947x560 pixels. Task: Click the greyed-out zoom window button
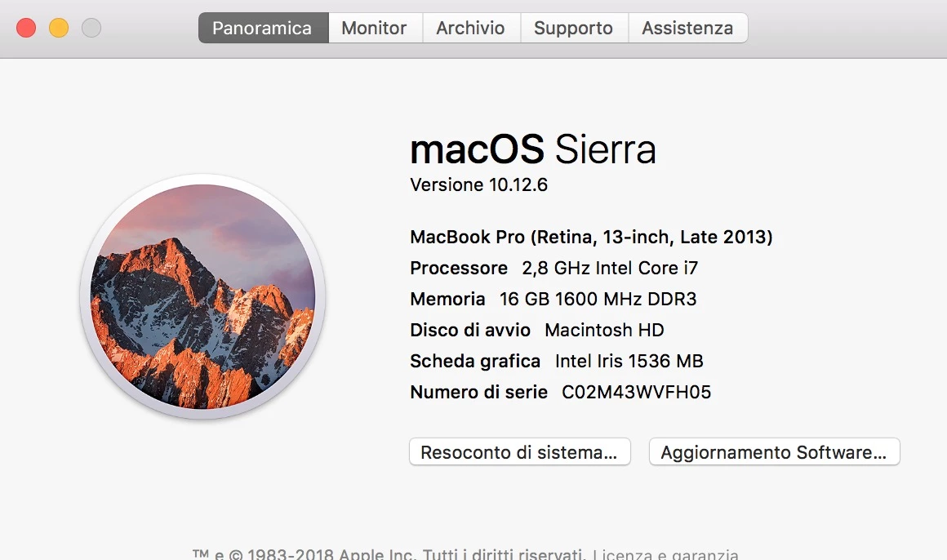click(91, 28)
